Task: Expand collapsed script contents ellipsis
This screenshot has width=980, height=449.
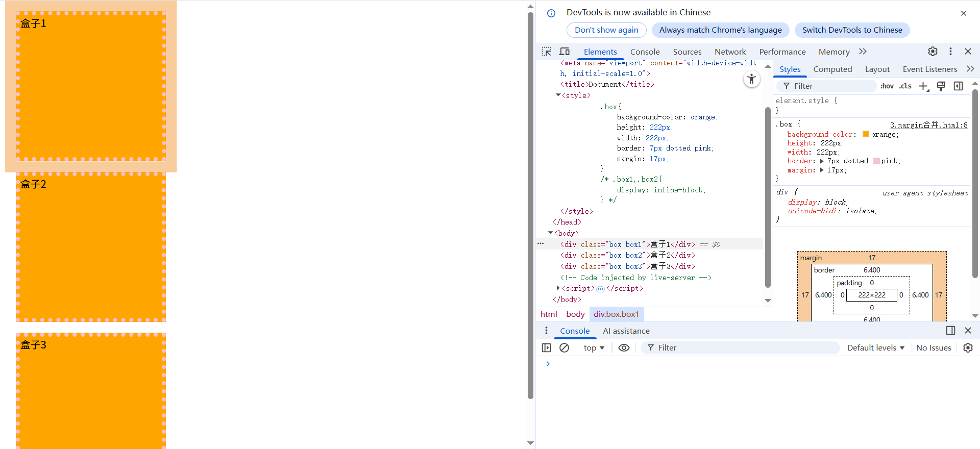Action: point(600,289)
